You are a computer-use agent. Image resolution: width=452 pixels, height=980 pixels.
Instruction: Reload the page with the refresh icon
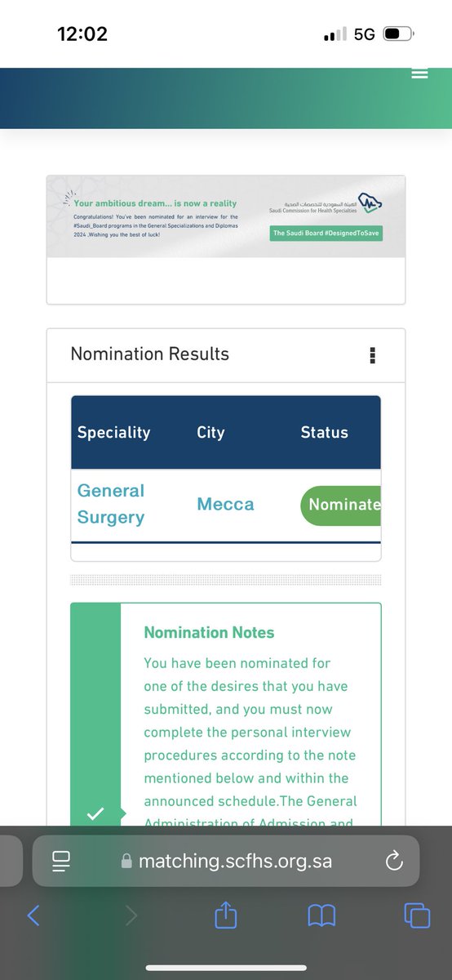click(393, 860)
